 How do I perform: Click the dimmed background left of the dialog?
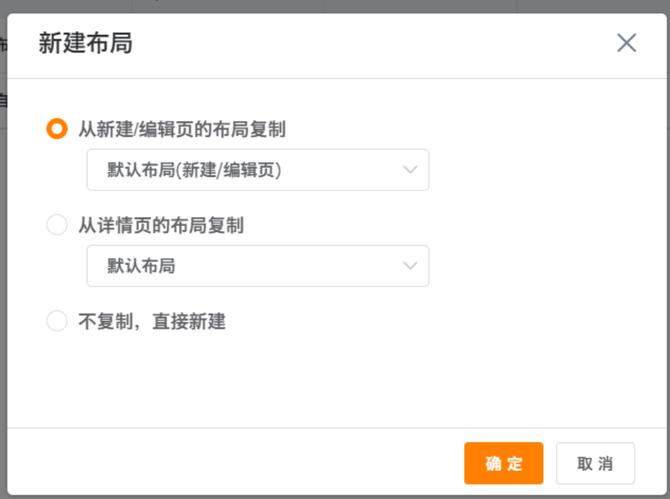point(3,250)
